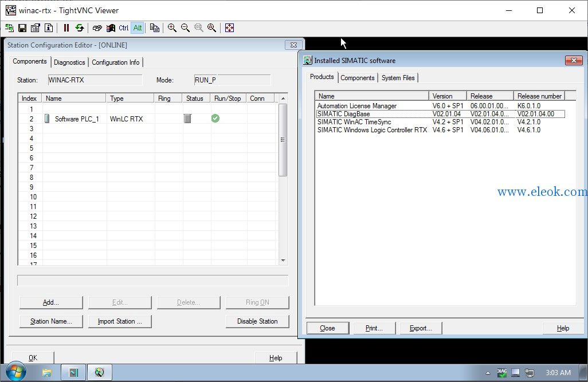
Task: Click the green Run/Stop check icon
Action: (215, 119)
